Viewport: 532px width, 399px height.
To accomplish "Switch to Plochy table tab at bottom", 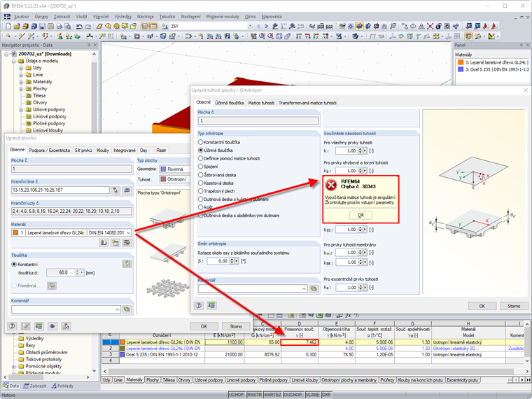I will pyautogui.click(x=153, y=380).
